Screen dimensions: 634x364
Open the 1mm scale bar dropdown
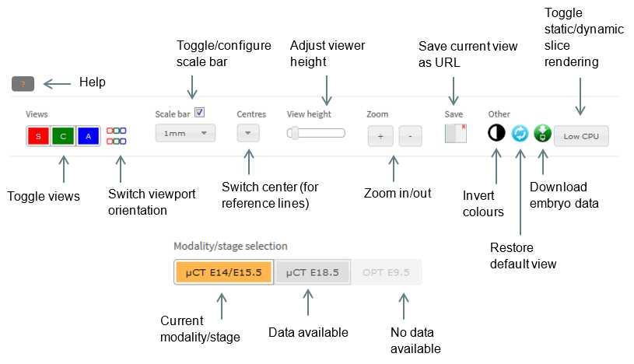[x=186, y=133]
